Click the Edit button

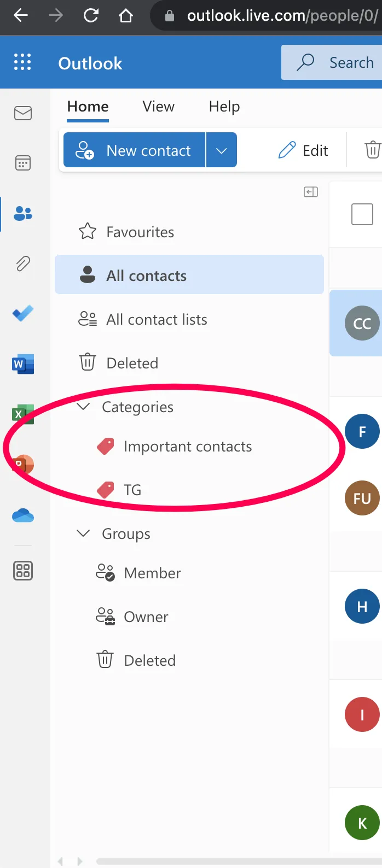[x=304, y=150]
